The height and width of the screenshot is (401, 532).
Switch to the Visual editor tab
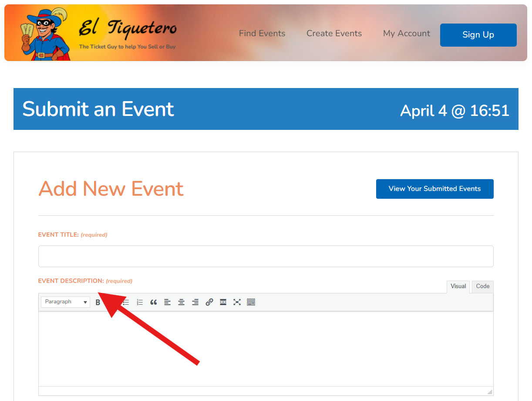click(x=458, y=286)
